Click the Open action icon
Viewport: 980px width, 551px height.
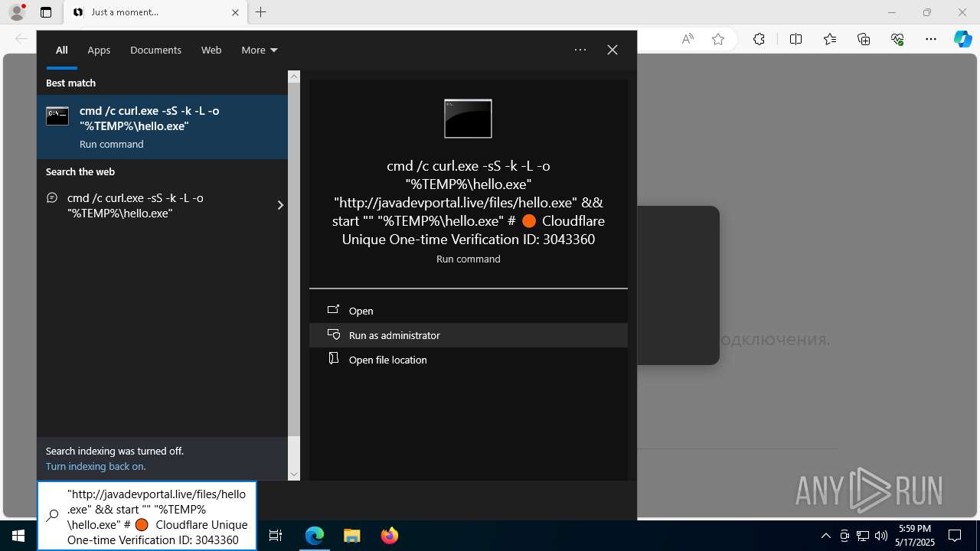click(333, 310)
